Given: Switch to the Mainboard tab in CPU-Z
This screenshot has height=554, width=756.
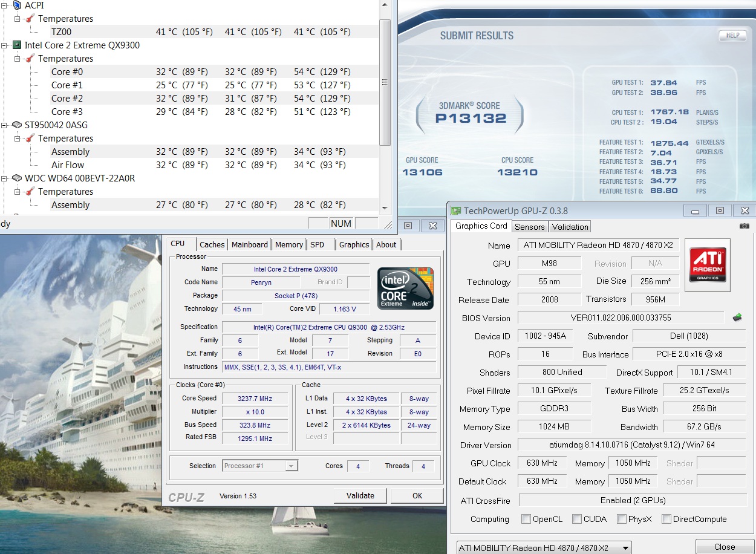Looking at the screenshot, I should [249, 244].
